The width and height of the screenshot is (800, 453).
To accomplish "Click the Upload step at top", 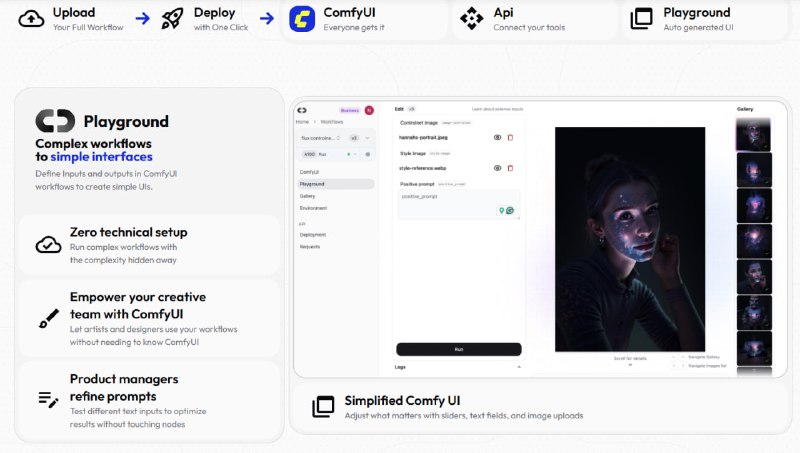I will click(x=71, y=19).
